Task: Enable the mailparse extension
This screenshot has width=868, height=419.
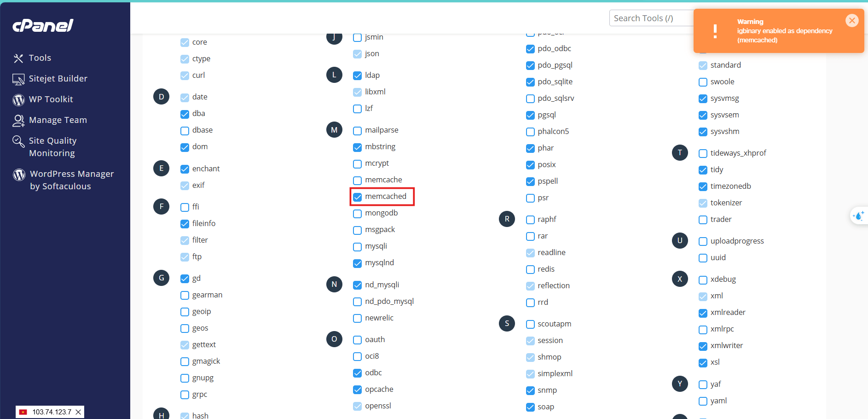Action: click(357, 131)
